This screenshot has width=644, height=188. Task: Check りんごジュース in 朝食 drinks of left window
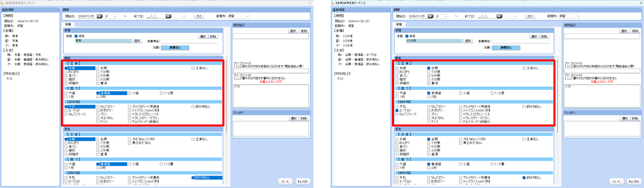pos(66,114)
